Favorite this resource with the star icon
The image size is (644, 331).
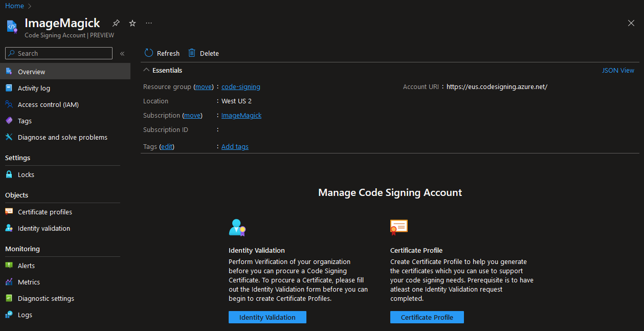point(132,23)
